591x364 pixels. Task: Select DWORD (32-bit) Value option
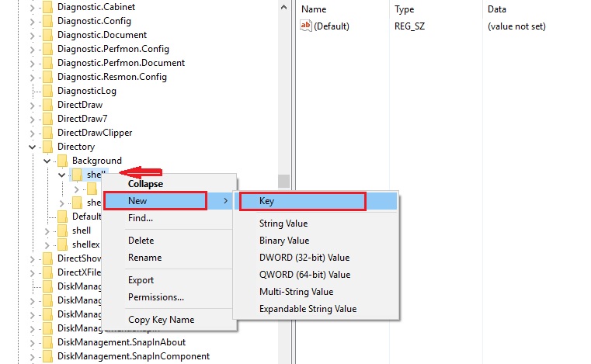(x=304, y=258)
